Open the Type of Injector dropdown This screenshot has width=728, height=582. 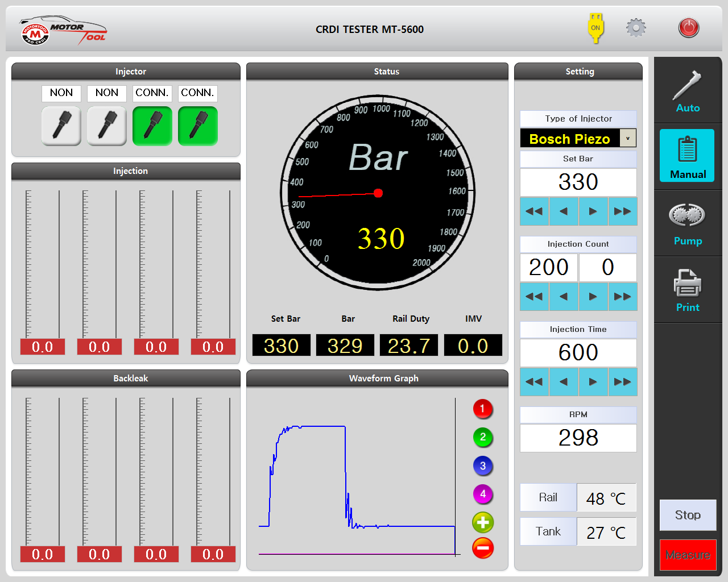point(627,138)
